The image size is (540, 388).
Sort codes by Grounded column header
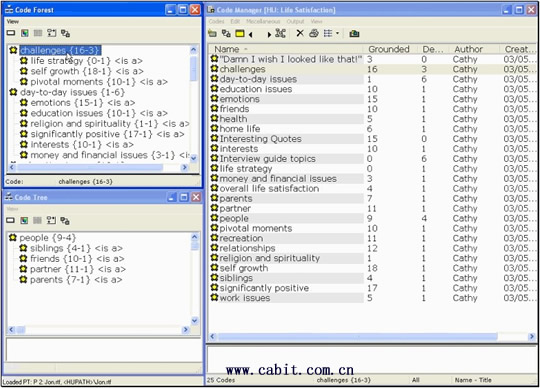click(x=389, y=49)
